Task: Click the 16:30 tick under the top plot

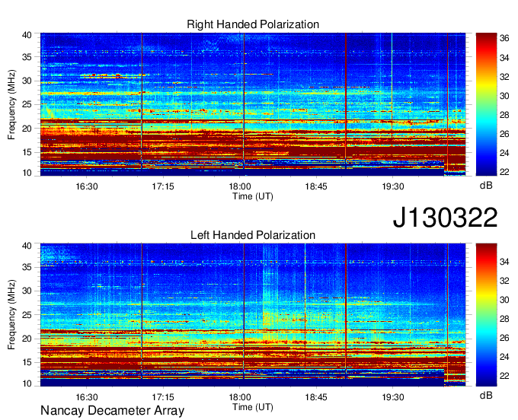Action: click(x=87, y=186)
